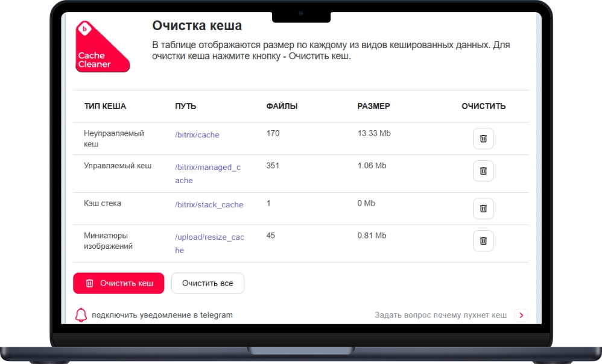Clear the Кэш стека via its trash icon
The width and height of the screenshot is (602, 364).
pyautogui.click(x=483, y=209)
